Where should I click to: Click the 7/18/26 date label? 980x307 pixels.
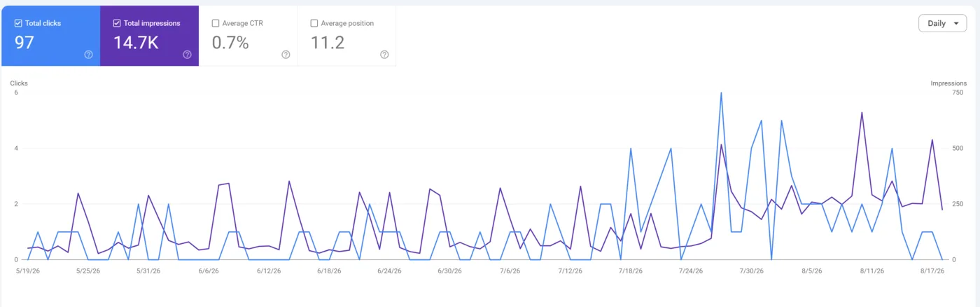[631, 271]
